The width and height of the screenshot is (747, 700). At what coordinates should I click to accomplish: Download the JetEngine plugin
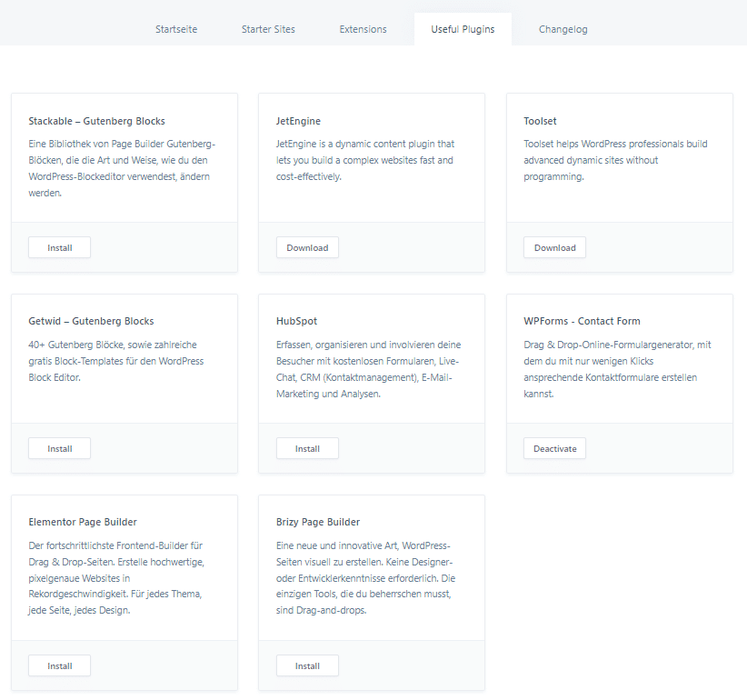pos(307,248)
